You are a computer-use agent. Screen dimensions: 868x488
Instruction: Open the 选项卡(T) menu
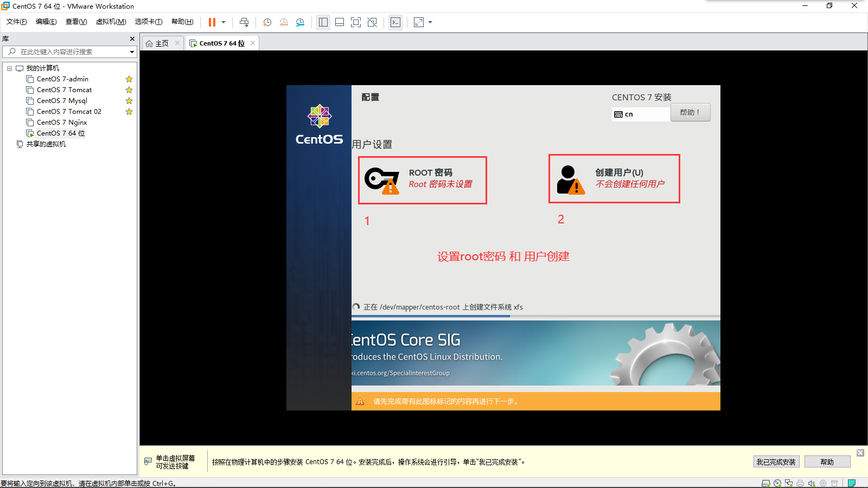149,22
